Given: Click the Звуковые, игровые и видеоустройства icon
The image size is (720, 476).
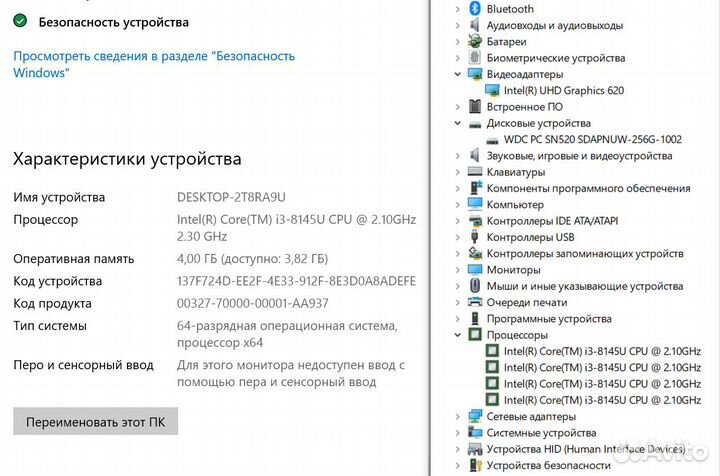Looking at the screenshot, I should point(475,156).
